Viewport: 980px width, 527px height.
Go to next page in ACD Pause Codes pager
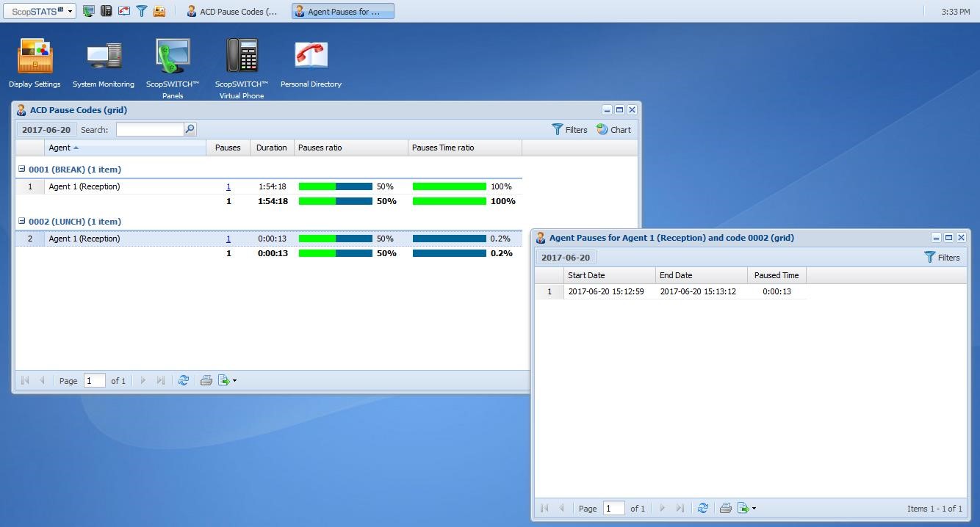click(x=143, y=380)
